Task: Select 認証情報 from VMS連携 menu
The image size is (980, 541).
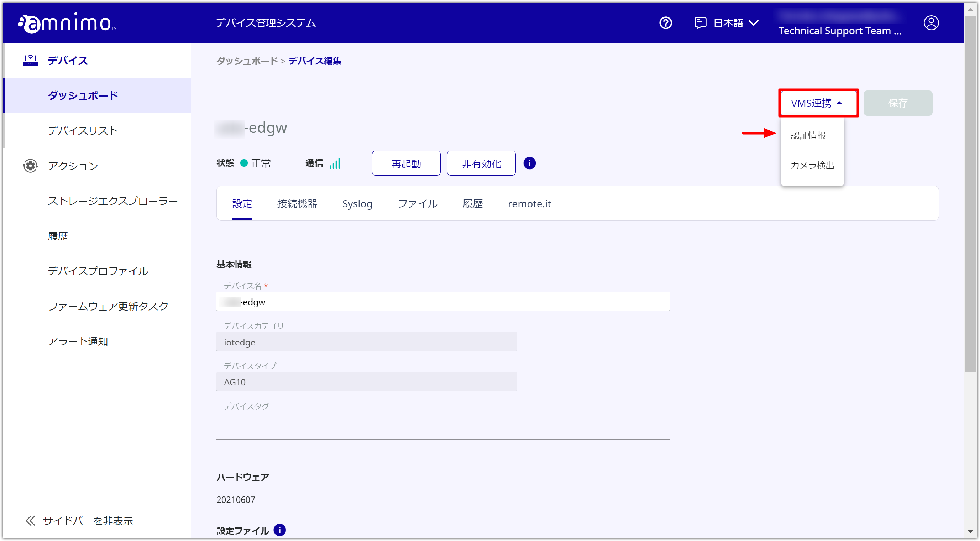Action: click(x=808, y=135)
